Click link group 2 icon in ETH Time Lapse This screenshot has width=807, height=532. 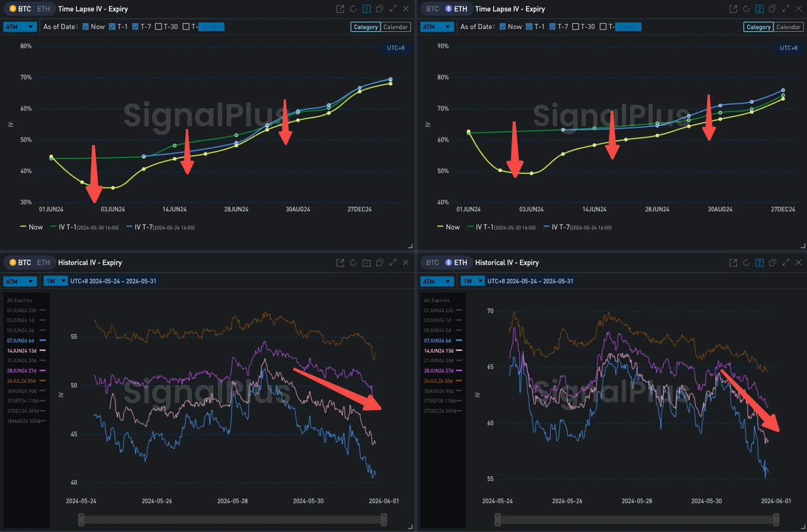(759, 9)
